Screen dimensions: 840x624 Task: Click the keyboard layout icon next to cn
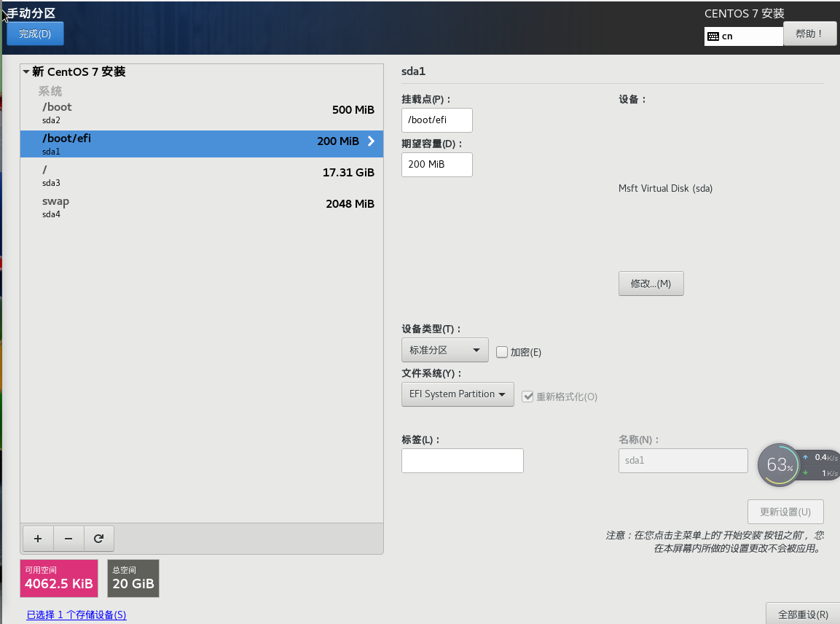point(713,36)
